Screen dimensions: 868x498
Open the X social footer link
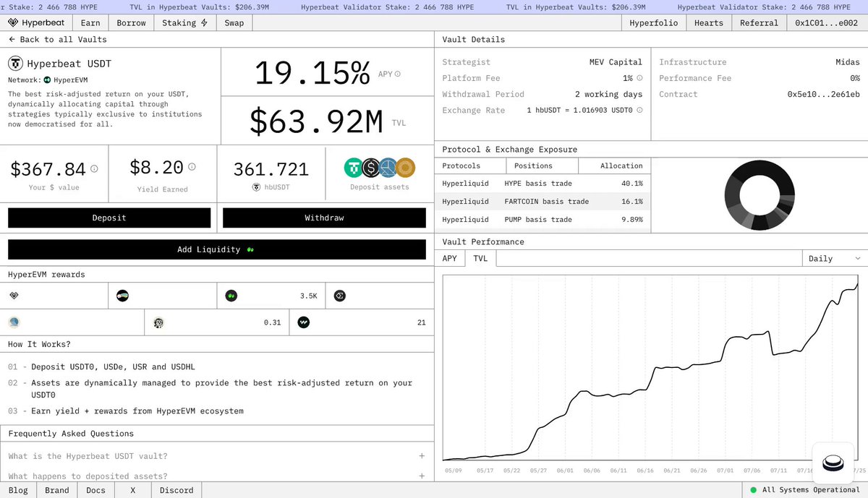coord(132,490)
